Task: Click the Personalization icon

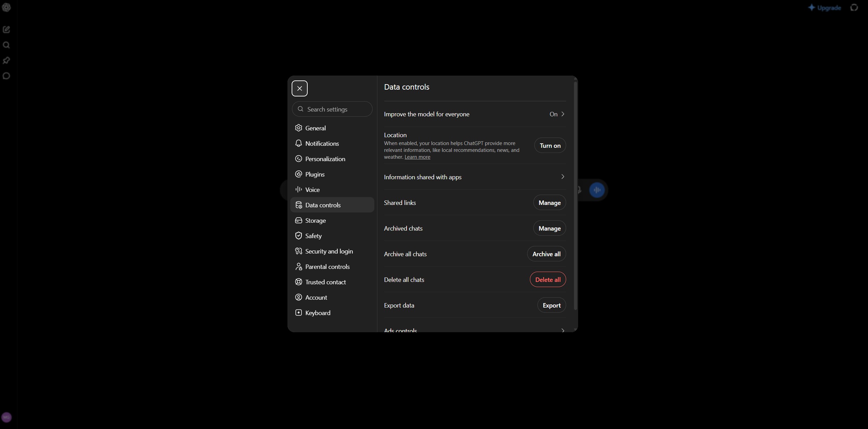Action: tap(298, 159)
